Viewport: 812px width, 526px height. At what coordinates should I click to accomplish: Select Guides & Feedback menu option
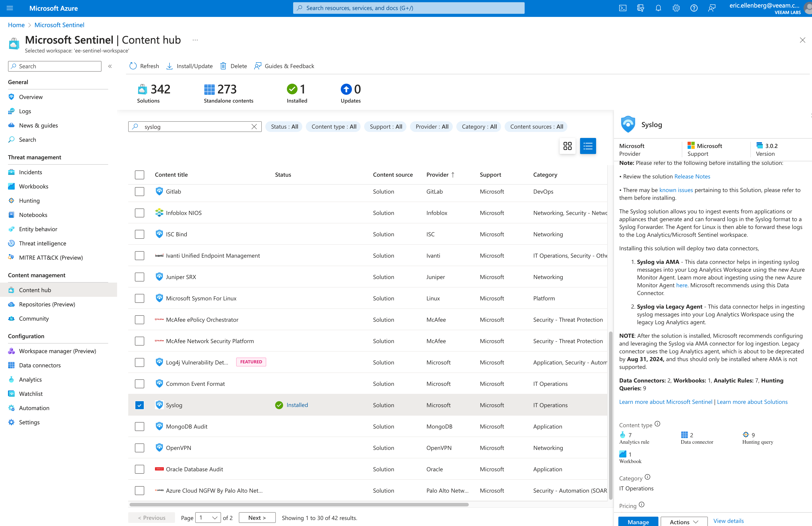(284, 66)
